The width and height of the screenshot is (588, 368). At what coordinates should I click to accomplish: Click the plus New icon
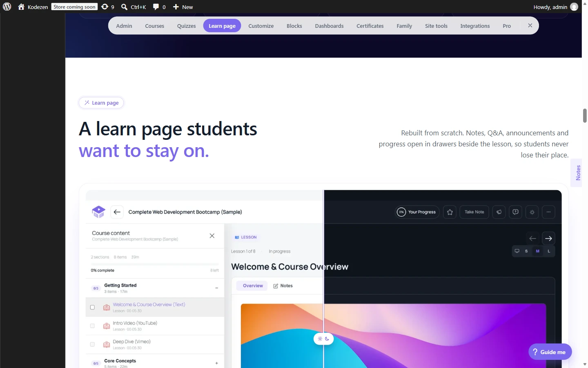click(176, 7)
